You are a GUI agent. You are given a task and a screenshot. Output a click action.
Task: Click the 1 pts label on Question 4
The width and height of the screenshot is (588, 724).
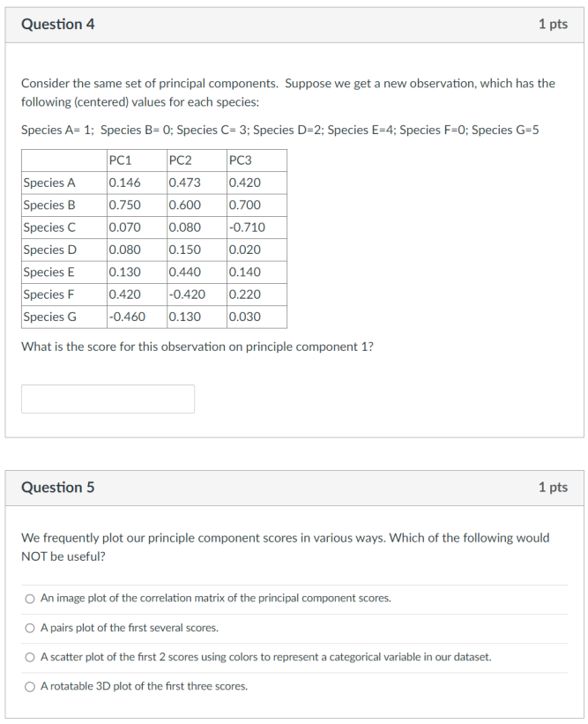[554, 24]
